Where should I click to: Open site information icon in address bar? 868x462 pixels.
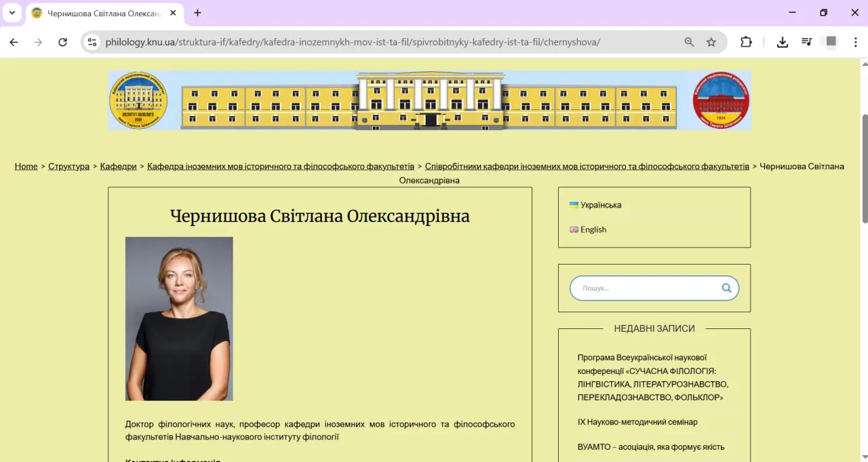point(93,42)
